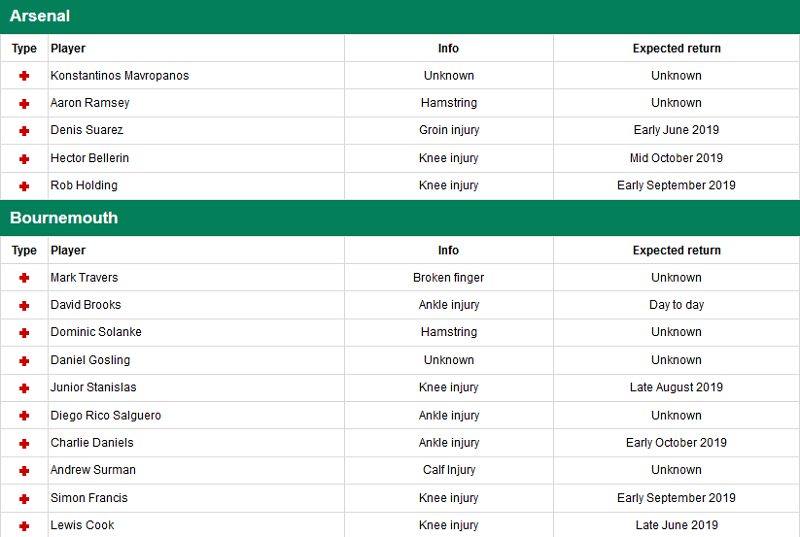This screenshot has height=537, width=800.
Task: Click the red cross icon beside Konstantinos Mavropanos
Action: [x=24, y=76]
